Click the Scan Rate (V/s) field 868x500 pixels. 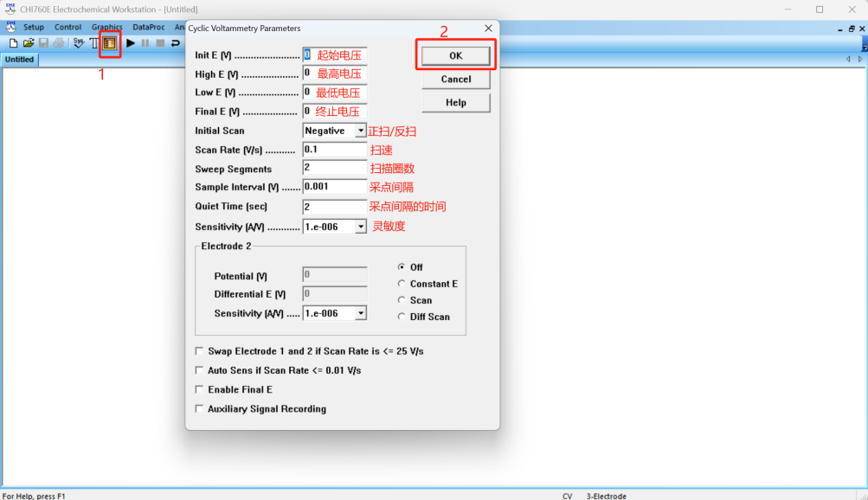point(334,150)
